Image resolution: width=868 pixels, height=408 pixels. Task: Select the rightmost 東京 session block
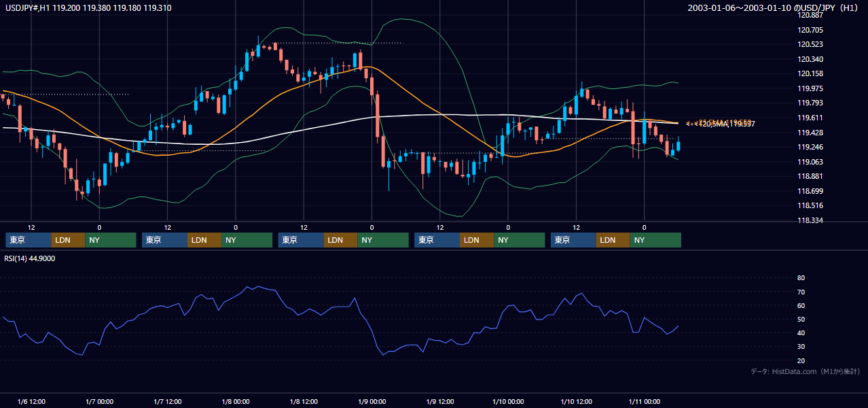click(573, 240)
